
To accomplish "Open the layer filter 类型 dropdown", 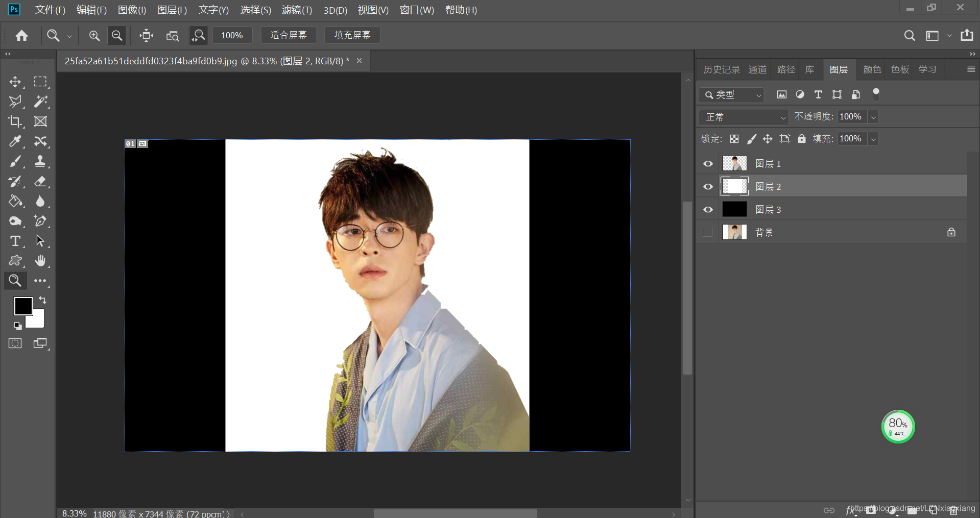I will click(x=731, y=95).
